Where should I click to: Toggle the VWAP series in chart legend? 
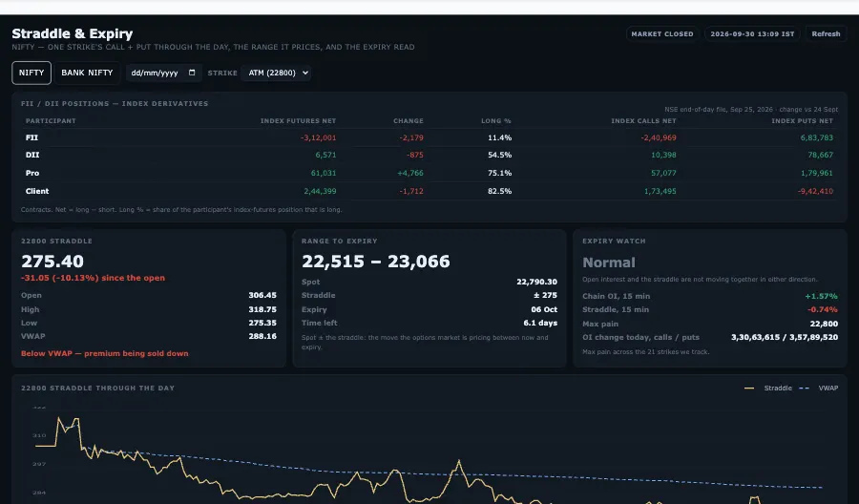tap(819, 388)
